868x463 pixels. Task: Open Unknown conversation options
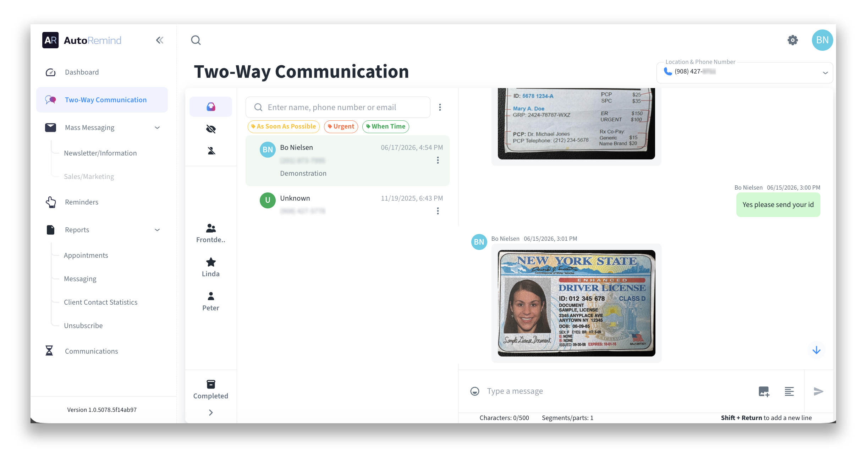(438, 211)
